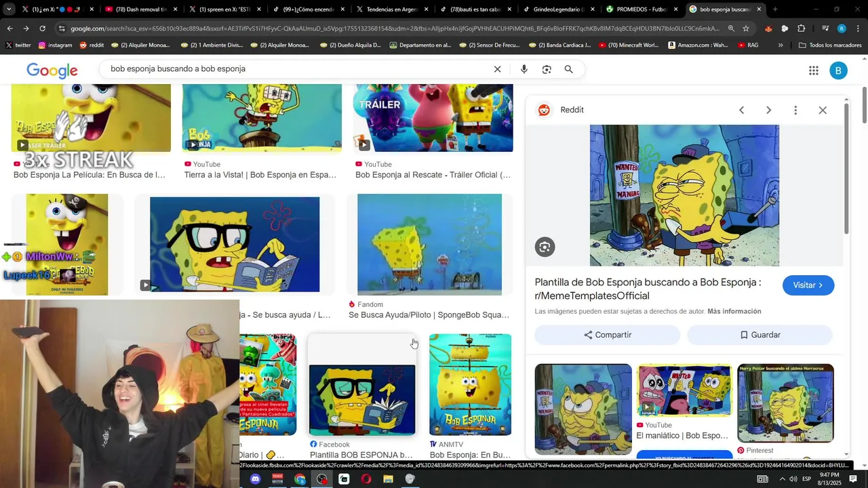This screenshot has width=868, height=488.
Task: Open the Google apps grid
Action: coord(814,70)
